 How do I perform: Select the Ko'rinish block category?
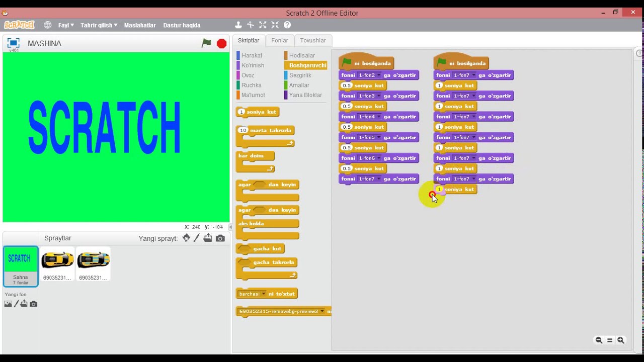pyautogui.click(x=253, y=65)
